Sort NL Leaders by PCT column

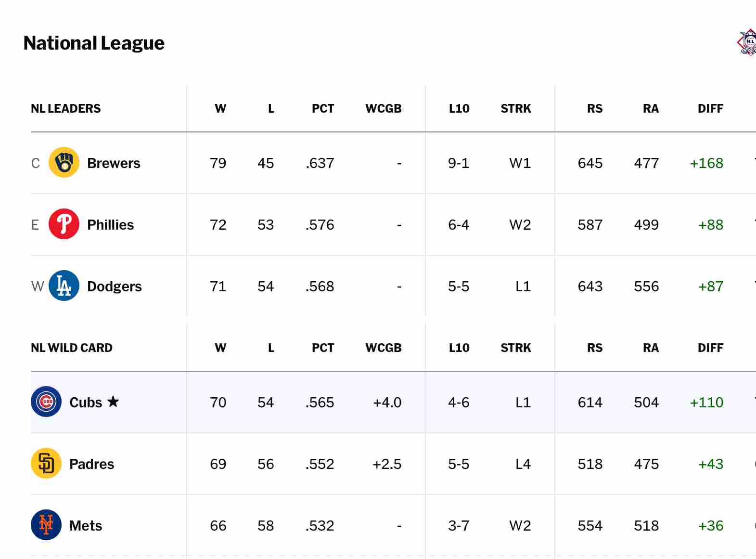click(323, 108)
